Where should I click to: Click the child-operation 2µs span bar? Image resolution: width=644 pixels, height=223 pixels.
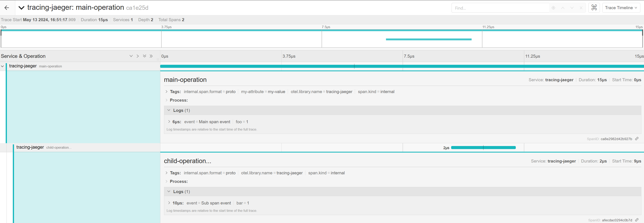(483, 148)
